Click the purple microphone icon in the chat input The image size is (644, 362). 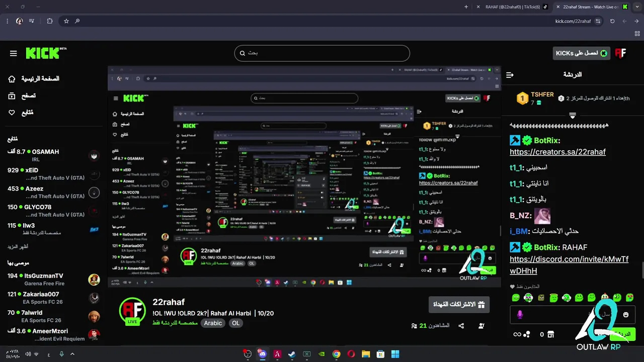pos(520,315)
